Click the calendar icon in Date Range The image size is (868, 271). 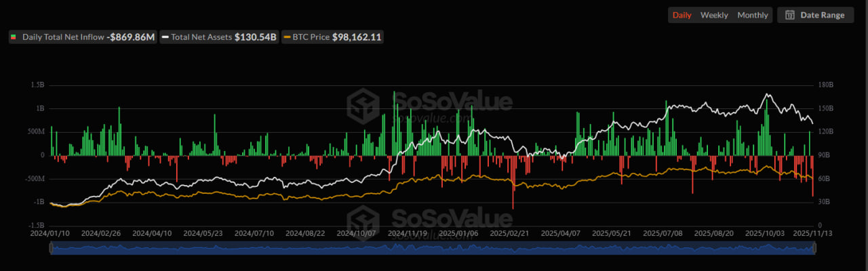tap(790, 15)
